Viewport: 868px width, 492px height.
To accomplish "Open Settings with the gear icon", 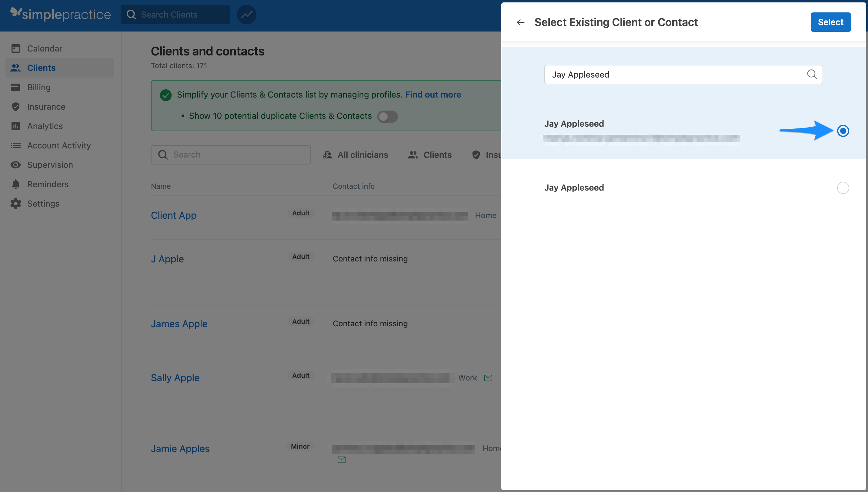I will 15,203.
